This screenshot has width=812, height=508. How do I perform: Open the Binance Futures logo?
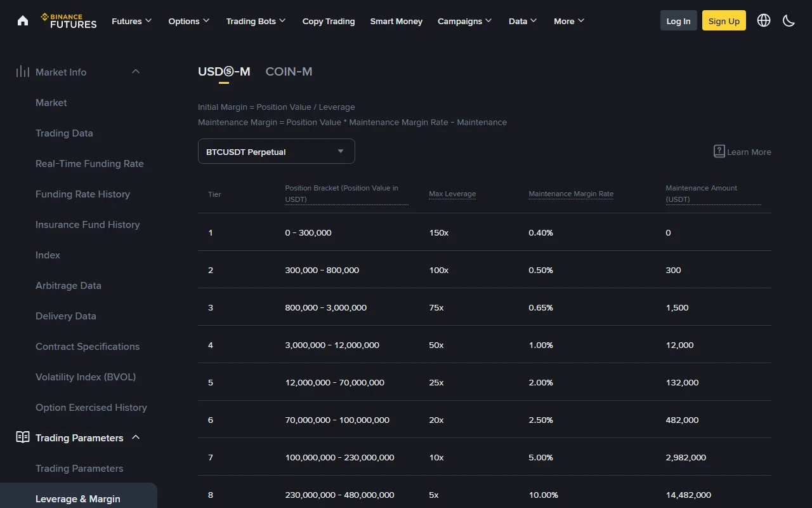tap(69, 21)
